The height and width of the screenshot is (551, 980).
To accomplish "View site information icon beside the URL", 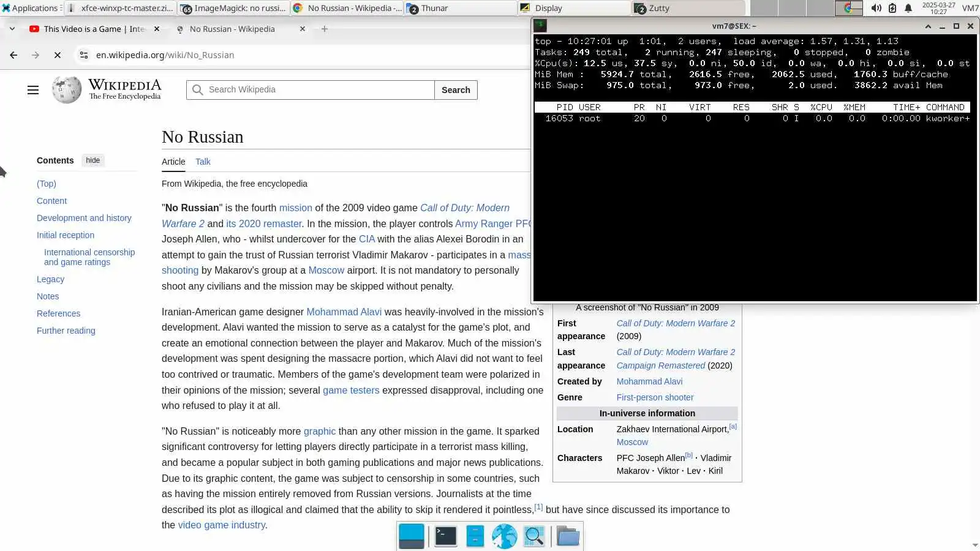I will 84,55.
